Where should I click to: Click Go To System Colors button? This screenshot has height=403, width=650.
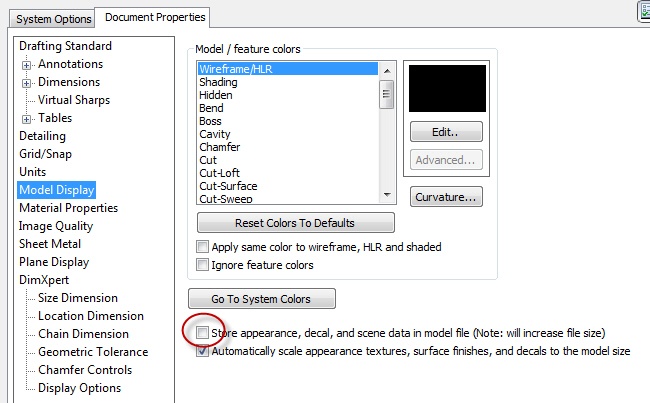[x=262, y=299]
